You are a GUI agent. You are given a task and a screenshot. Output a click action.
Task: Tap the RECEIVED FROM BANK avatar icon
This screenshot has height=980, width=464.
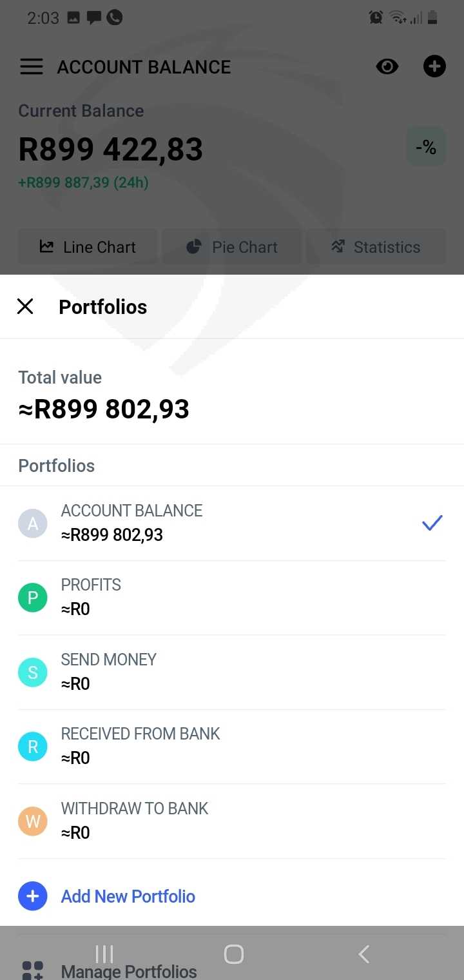tap(33, 747)
